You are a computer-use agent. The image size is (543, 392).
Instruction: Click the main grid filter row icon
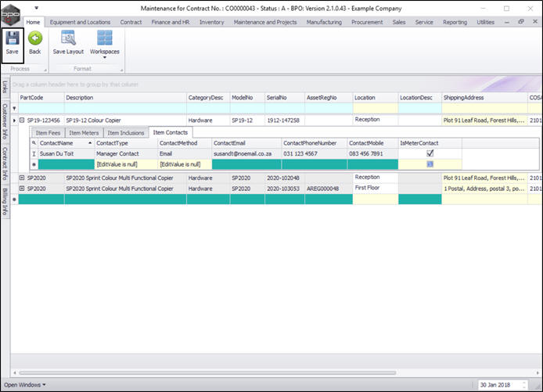coord(14,108)
